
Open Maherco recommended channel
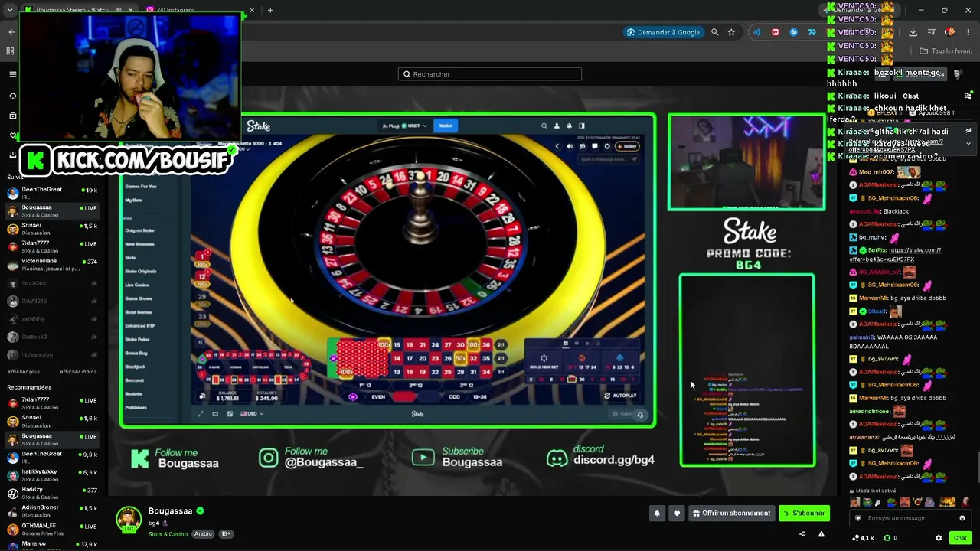pos(51,546)
